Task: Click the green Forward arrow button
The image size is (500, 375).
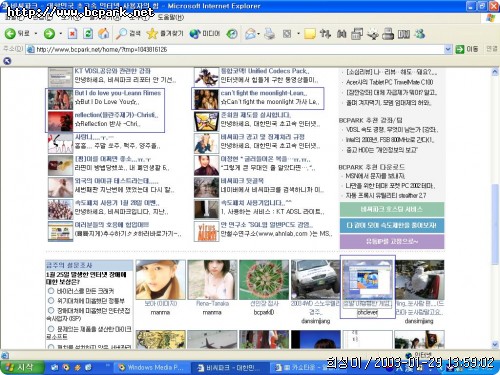Action: [49, 33]
